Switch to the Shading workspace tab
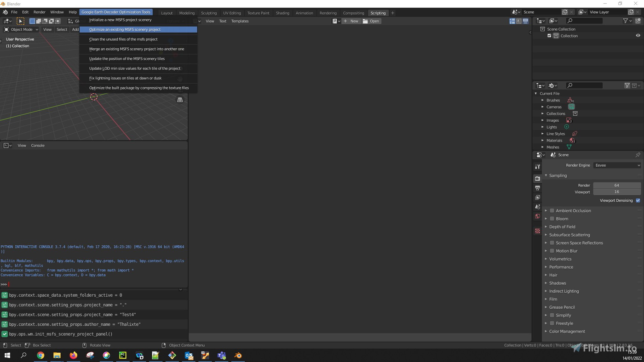The width and height of the screenshot is (644, 362). click(x=282, y=12)
